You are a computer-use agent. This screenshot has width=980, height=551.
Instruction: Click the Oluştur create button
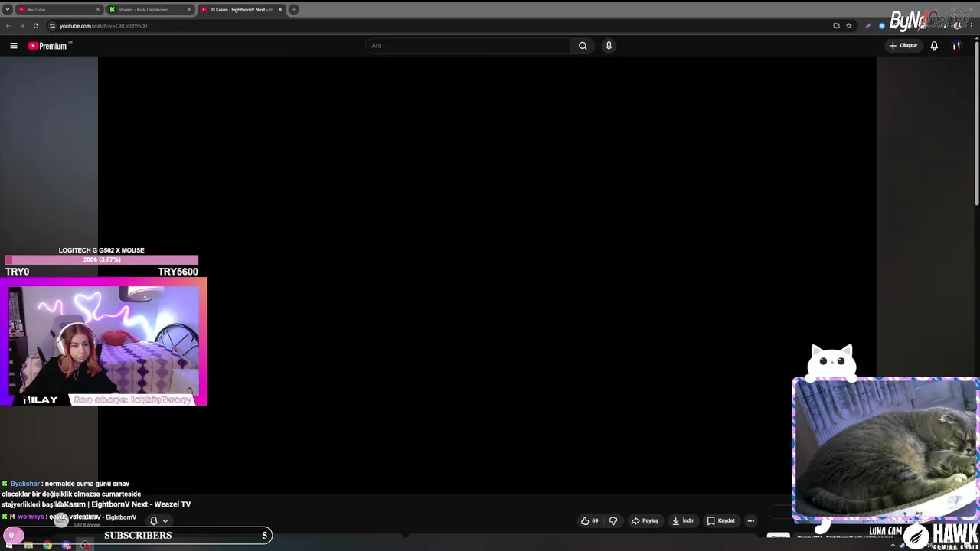pos(903,46)
